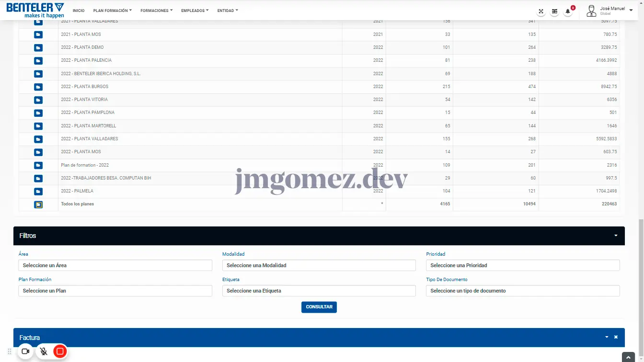644x362 pixels.
Task: Open folder icon for 2022 - PALMELA
Action: coord(38,192)
